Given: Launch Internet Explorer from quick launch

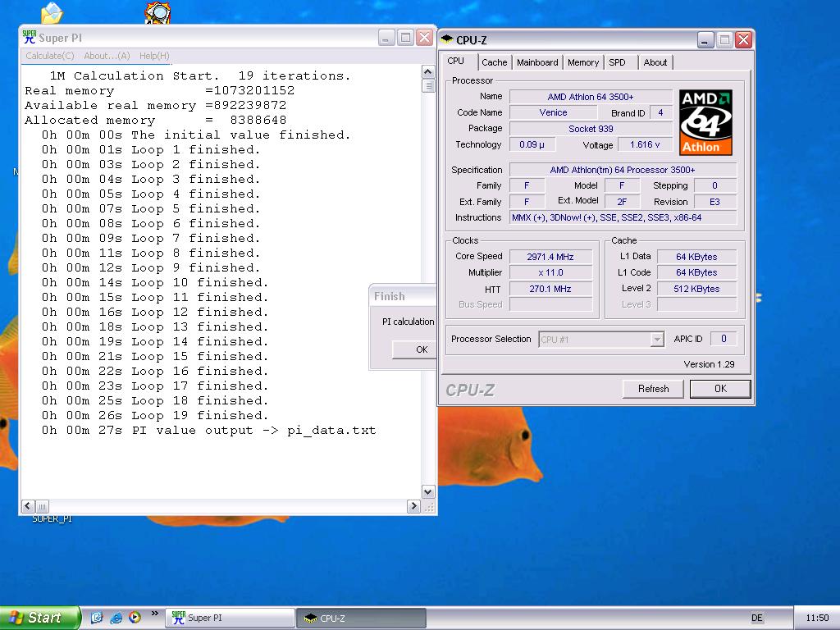Looking at the screenshot, I should 116,618.
